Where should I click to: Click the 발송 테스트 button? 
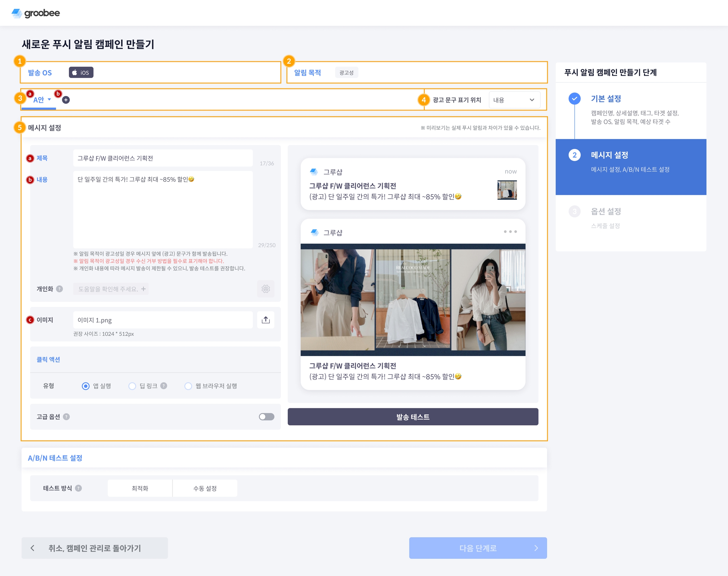tap(413, 417)
